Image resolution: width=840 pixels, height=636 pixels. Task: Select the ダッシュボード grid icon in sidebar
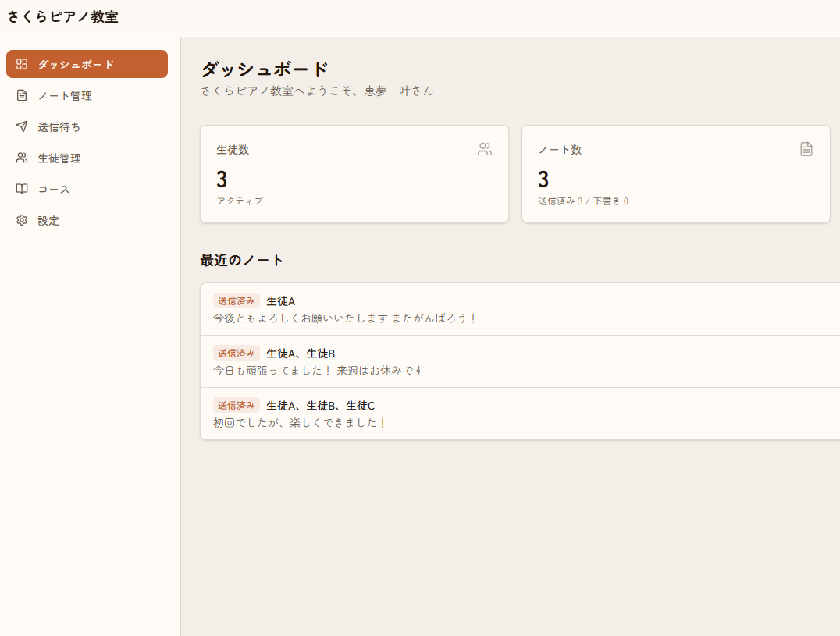pos(22,64)
